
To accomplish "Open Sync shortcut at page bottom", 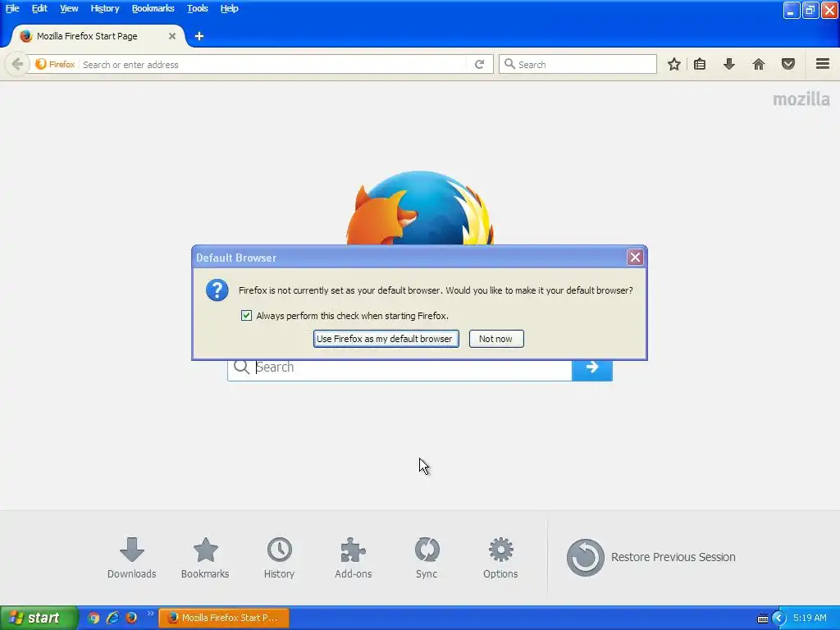I will [x=427, y=558].
